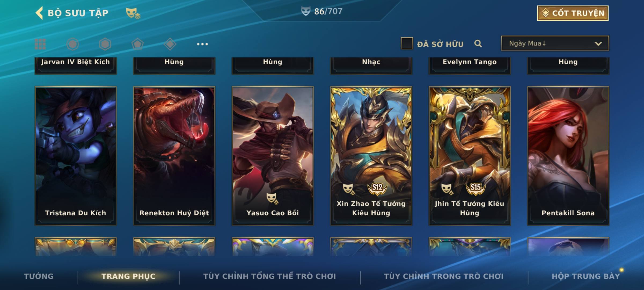Open the Tùy Chỉnh Tổng Thể Trò Chơi tab
This screenshot has width=644, height=290.
(269, 276)
